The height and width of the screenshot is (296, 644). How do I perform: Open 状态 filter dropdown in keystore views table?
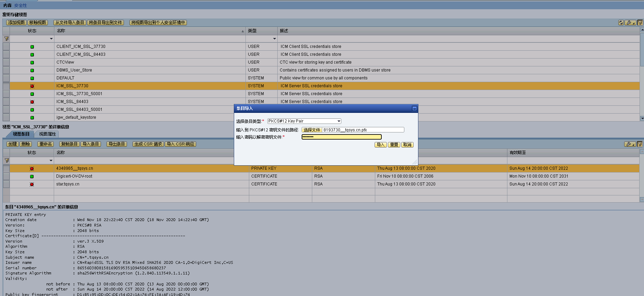click(x=51, y=39)
